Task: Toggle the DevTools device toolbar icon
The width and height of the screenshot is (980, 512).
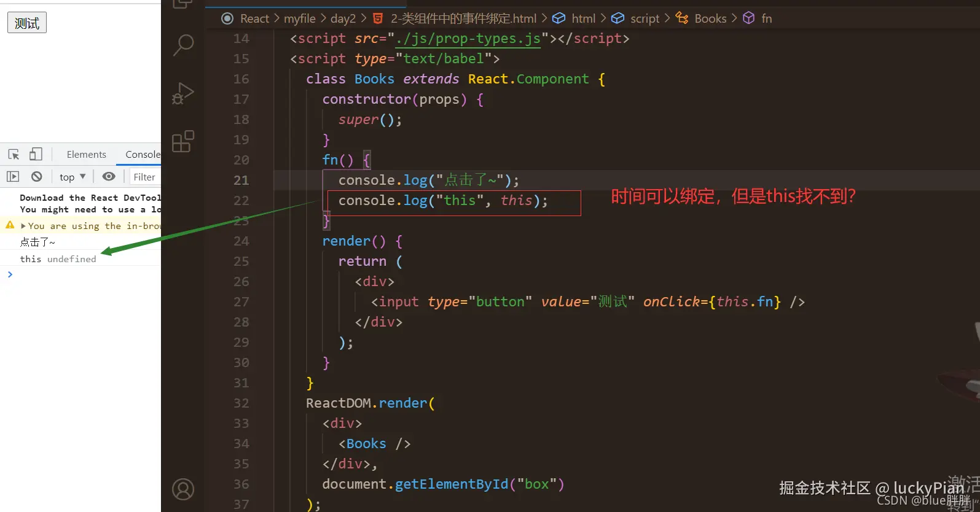Action: click(x=36, y=154)
